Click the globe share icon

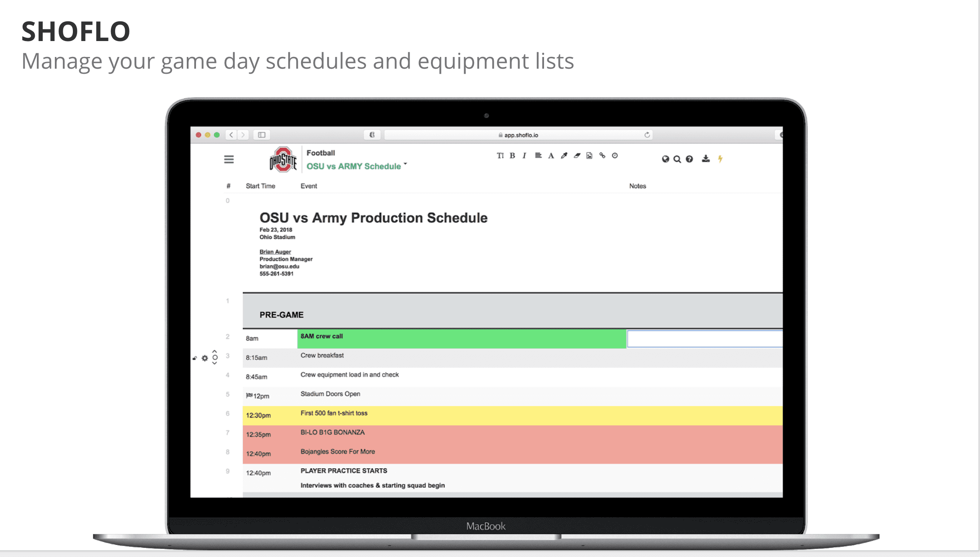click(665, 159)
